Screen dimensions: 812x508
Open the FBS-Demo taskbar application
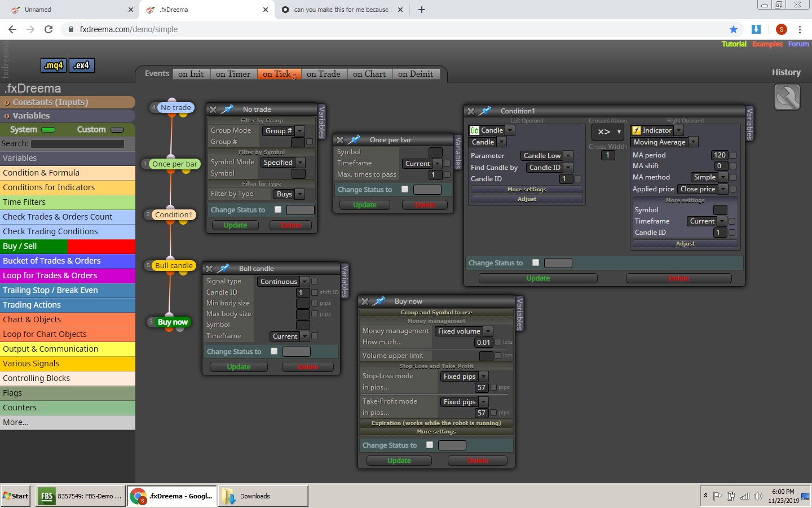coord(81,496)
